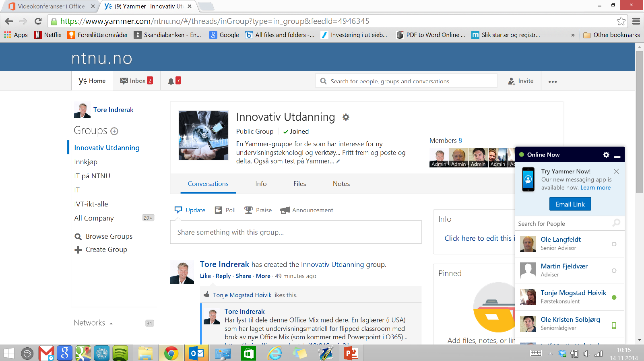
Task: Like Tore Indrerak's post
Action: [x=205, y=276]
